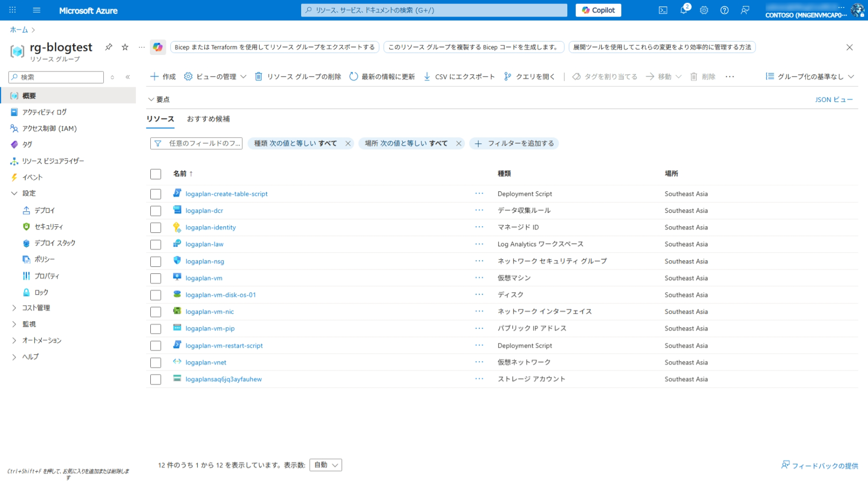The height and width of the screenshot is (482, 868).
Task: Select the logaplan-vnet row checkbox
Action: tap(156, 363)
